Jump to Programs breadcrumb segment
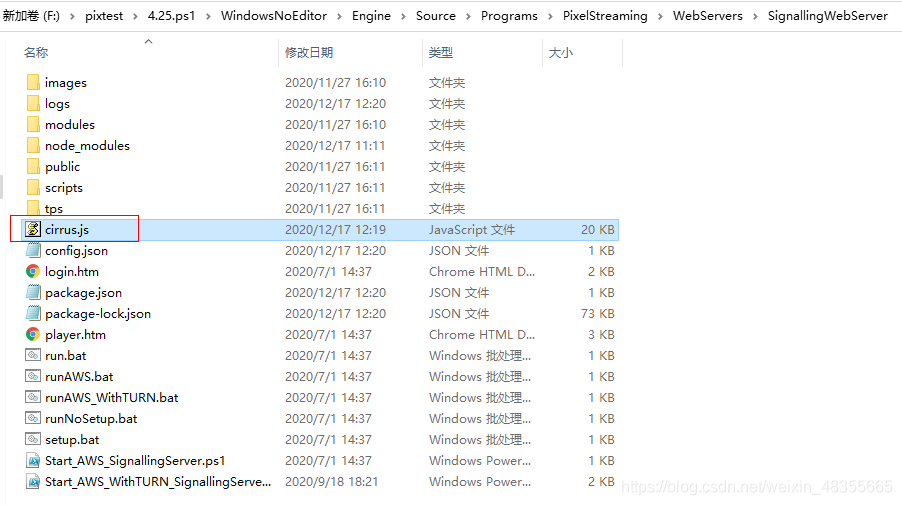 (x=509, y=16)
